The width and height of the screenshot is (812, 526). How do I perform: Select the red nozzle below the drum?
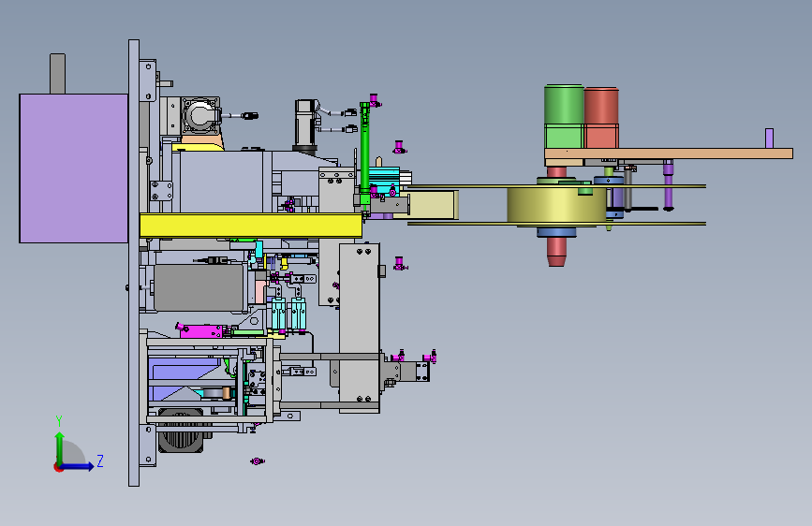(556, 252)
